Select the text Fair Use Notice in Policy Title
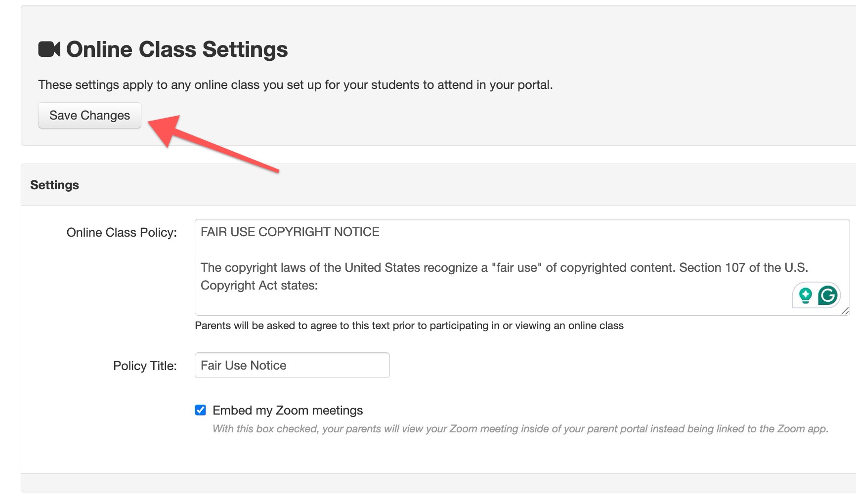Screen dimensions: 856x504 243,365
